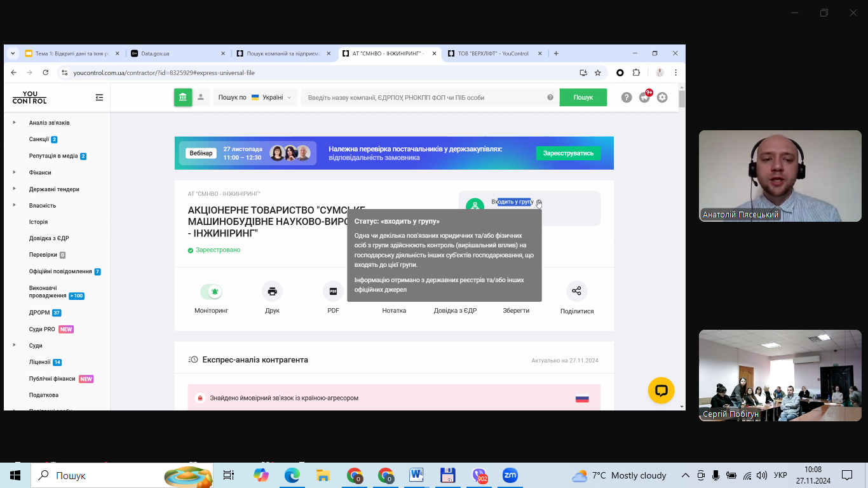Switch to the Data.gov.ua browser tab
868x488 pixels.
tap(177, 54)
